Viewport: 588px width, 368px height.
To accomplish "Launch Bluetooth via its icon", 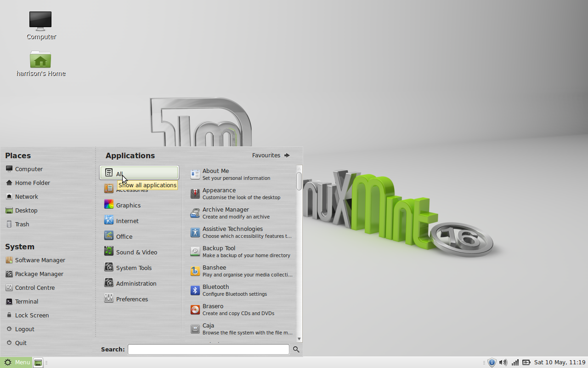I will point(195,290).
